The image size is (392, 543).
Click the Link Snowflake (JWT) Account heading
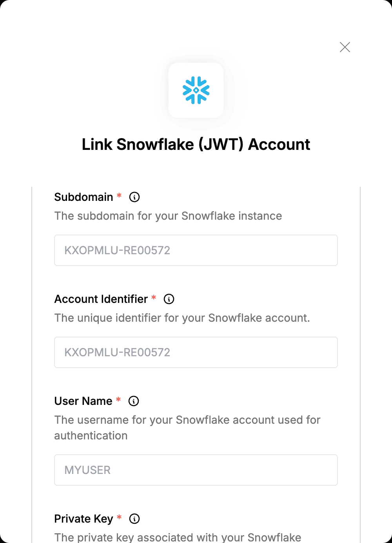pos(196,144)
